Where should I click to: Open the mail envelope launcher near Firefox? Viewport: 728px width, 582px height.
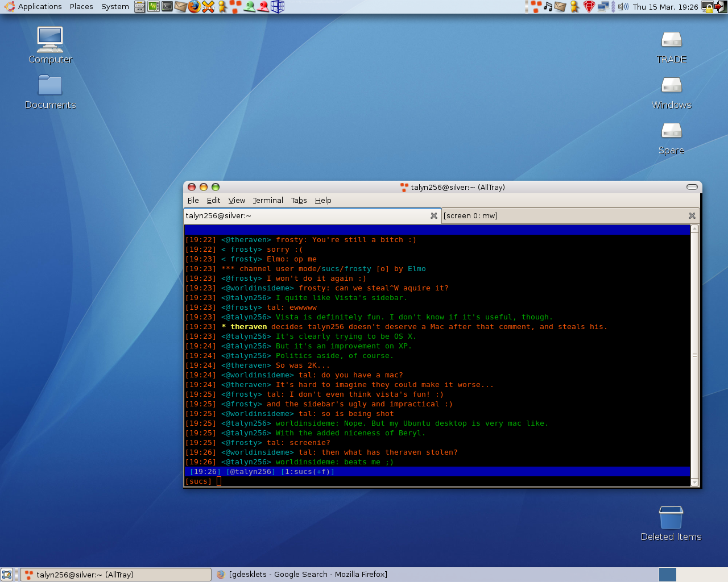[x=181, y=7]
